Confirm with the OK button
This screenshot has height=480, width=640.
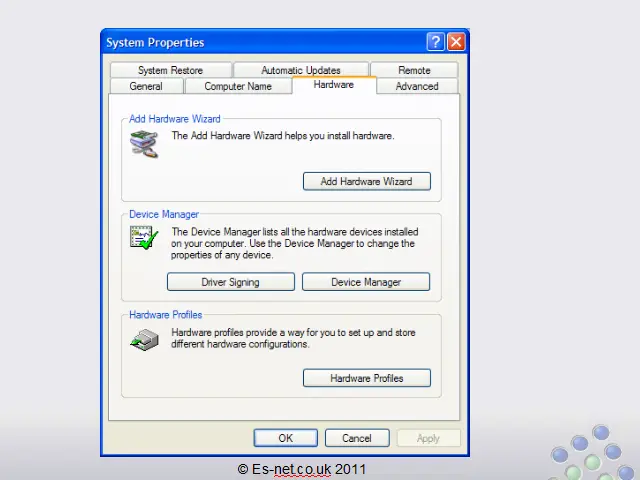coord(286,438)
